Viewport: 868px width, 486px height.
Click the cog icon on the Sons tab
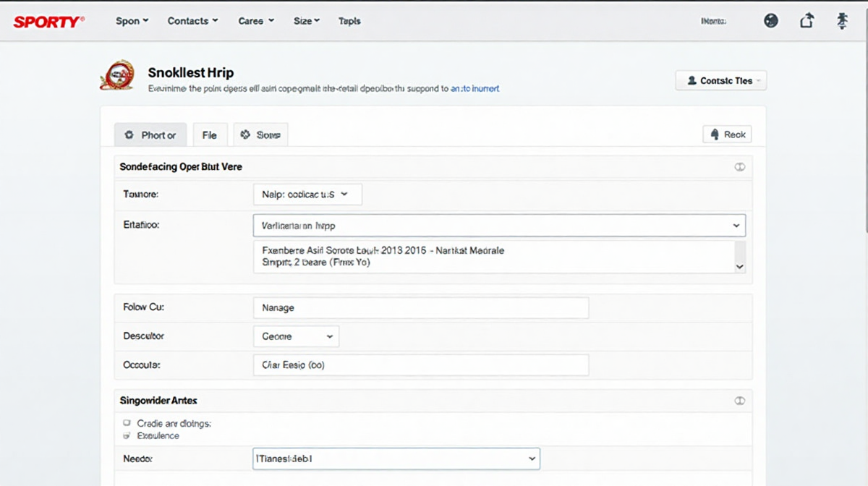pyautogui.click(x=245, y=135)
